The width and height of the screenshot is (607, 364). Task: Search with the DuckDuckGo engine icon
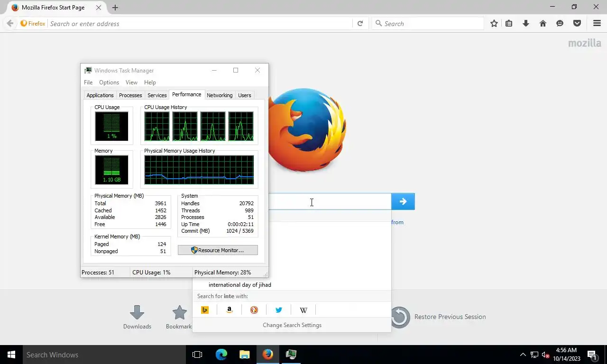point(254,310)
